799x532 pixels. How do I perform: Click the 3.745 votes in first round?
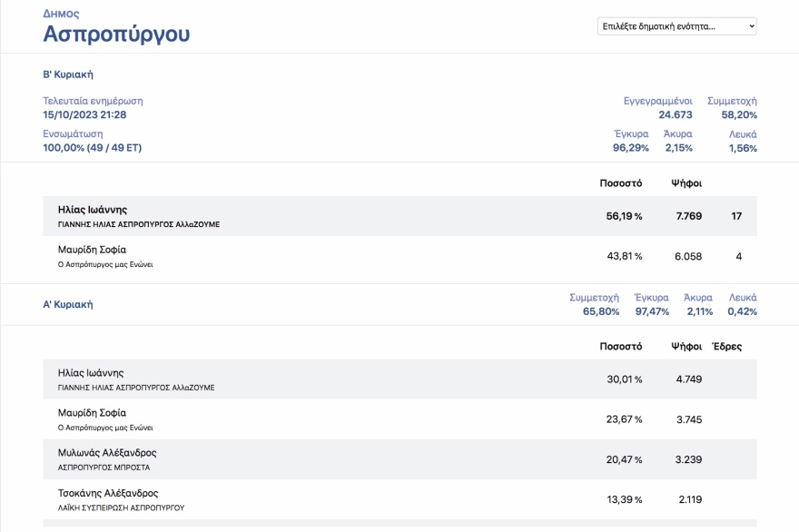click(x=688, y=419)
